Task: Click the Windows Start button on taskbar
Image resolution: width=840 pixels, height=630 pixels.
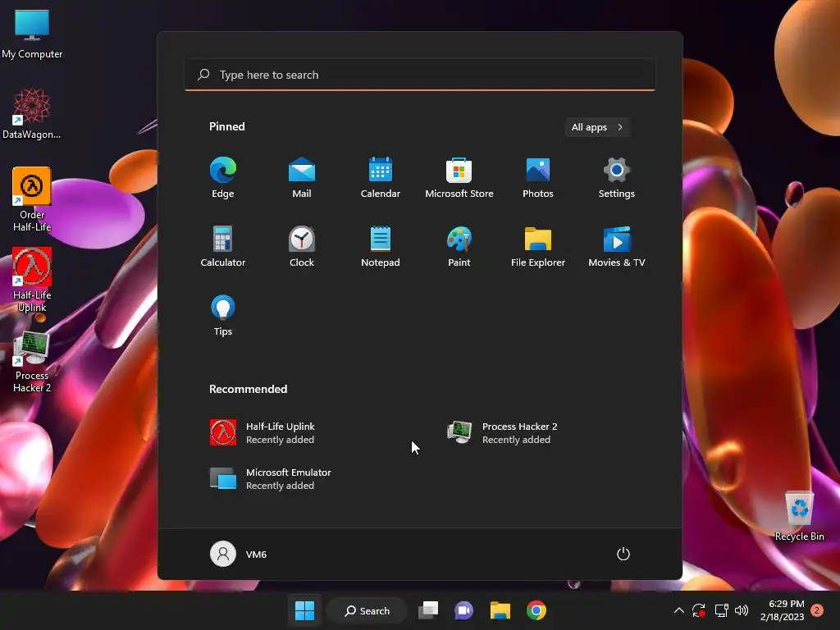Action: (x=305, y=610)
